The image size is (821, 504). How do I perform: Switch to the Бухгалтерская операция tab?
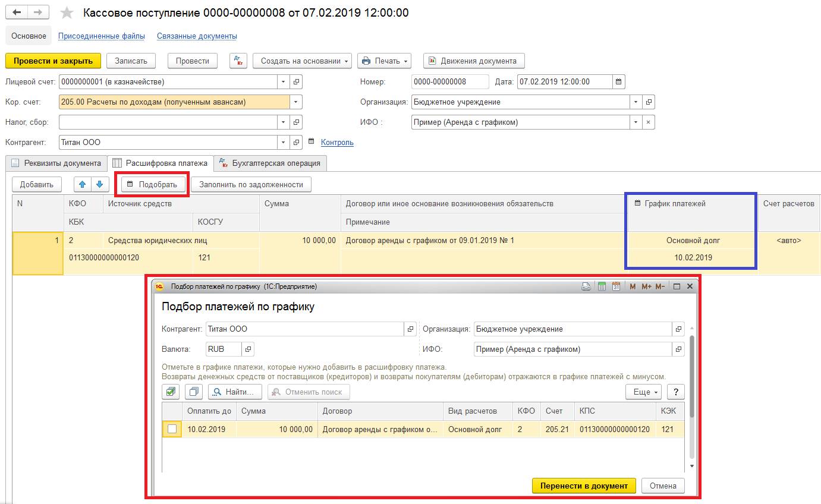tap(270, 163)
